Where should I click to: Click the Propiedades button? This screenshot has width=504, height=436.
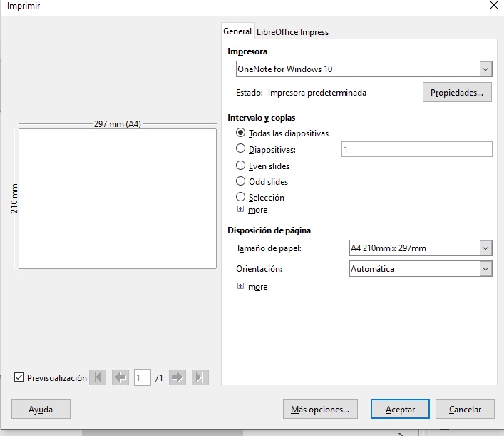tap(457, 93)
